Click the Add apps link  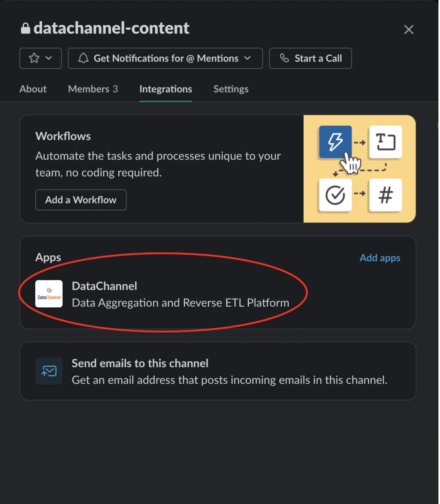380,258
